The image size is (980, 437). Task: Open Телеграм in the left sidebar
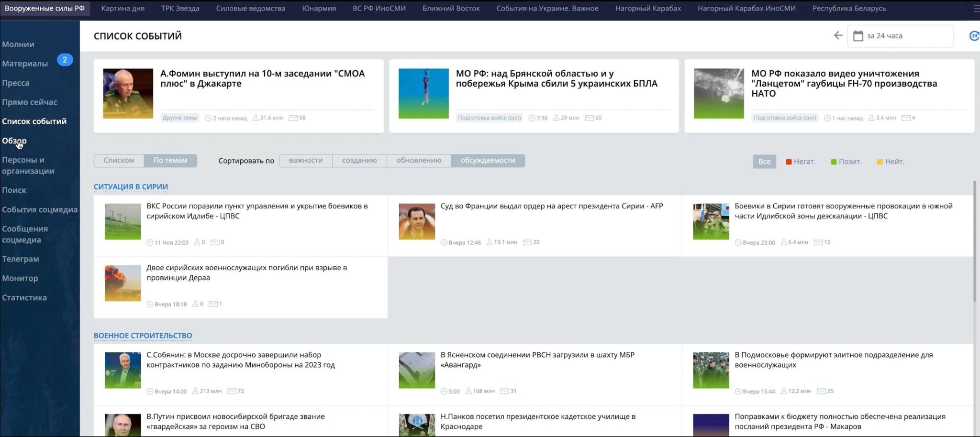coord(21,259)
